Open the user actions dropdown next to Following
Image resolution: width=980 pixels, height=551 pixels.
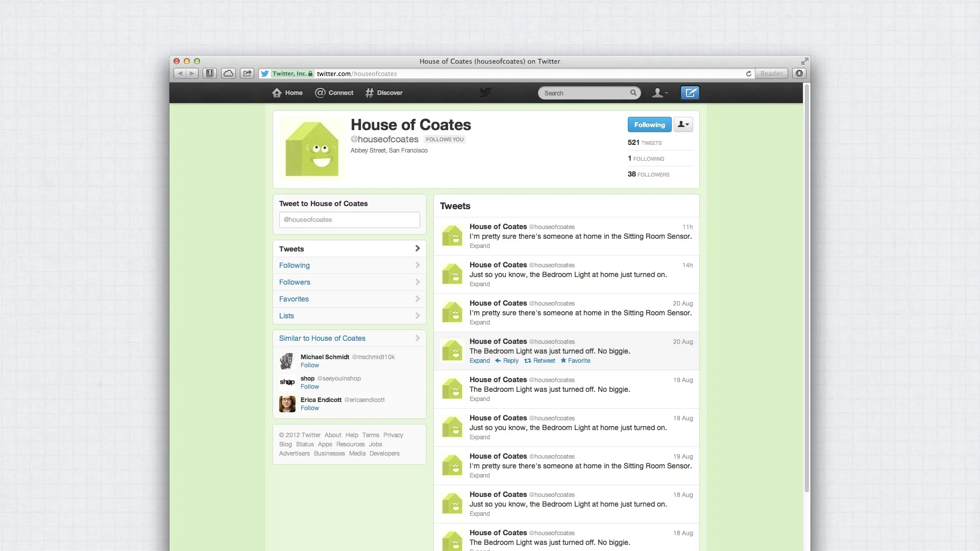click(683, 124)
